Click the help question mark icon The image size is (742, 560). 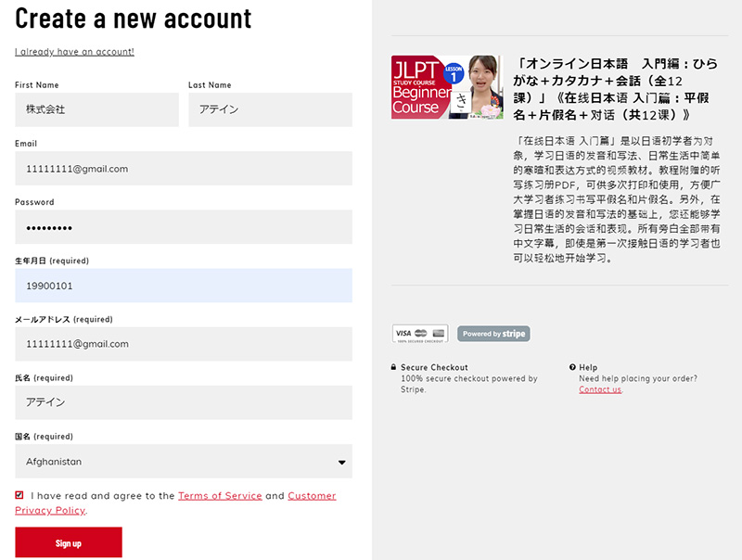(x=572, y=367)
